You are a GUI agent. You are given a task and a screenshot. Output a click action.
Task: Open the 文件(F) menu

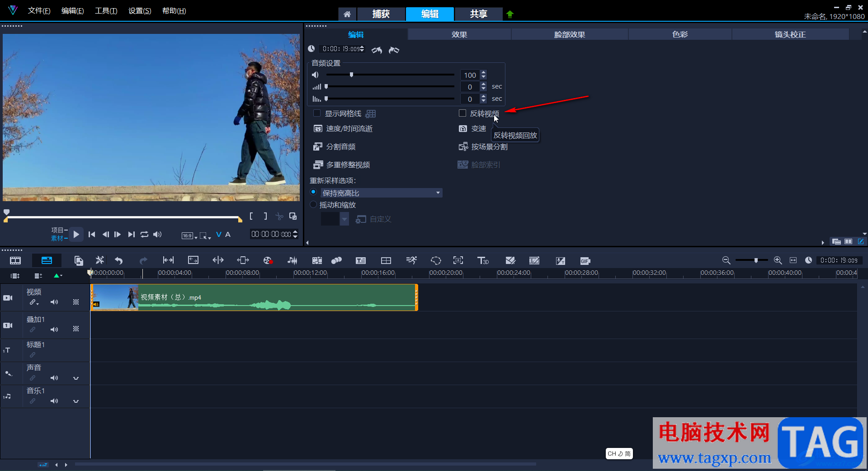(x=39, y=11)
